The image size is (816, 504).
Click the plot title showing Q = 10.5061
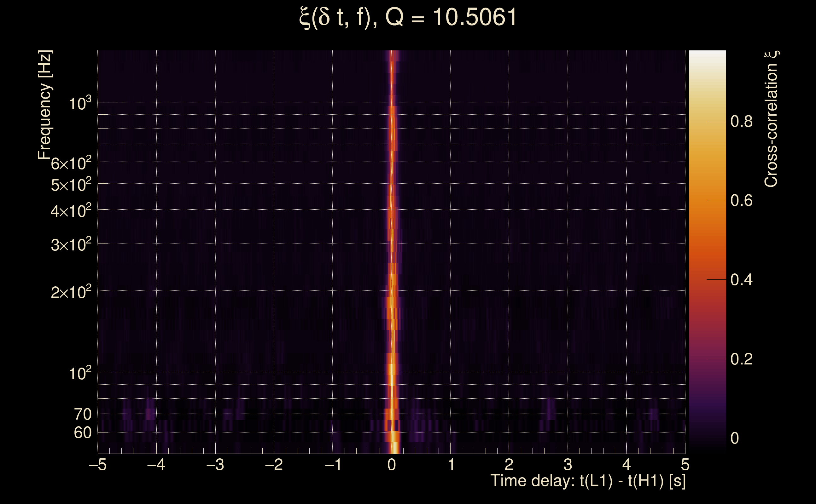click(408, 17)
